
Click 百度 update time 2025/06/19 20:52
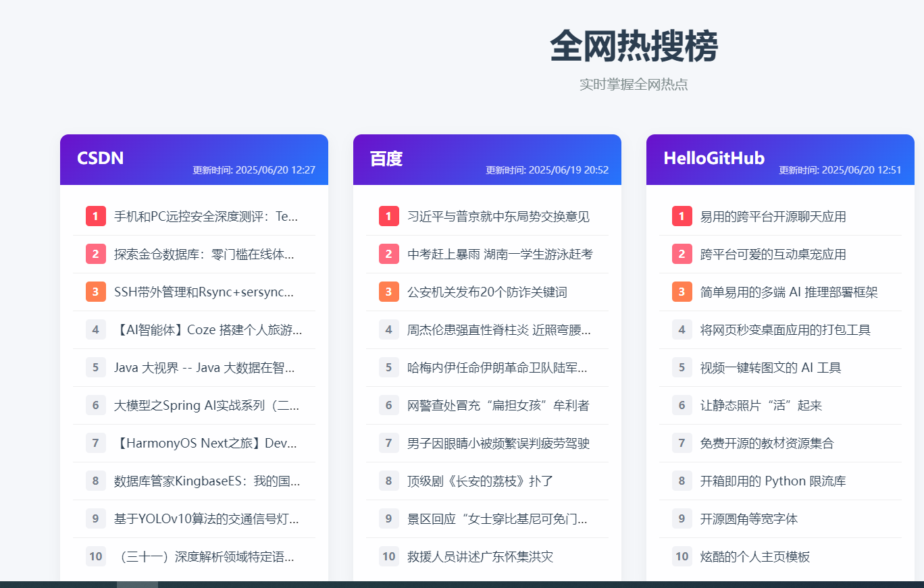tap(547, 170)
